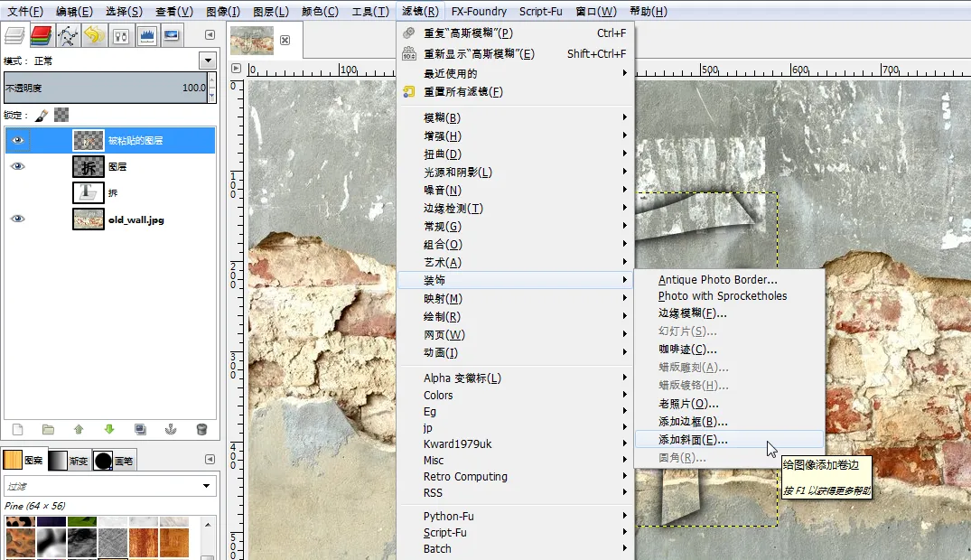Toggle visibility of hidden 拆 text layer

[18, 192]
